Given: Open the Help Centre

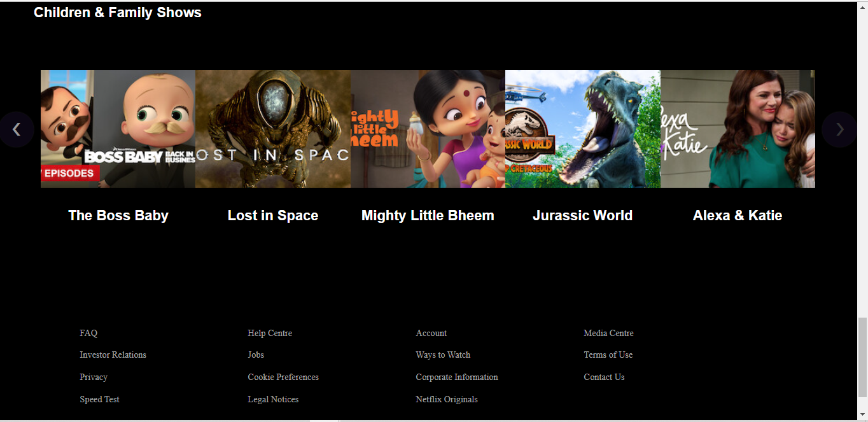Looking at the screenshot, I should pyautogui.click(x=270, y=333).
